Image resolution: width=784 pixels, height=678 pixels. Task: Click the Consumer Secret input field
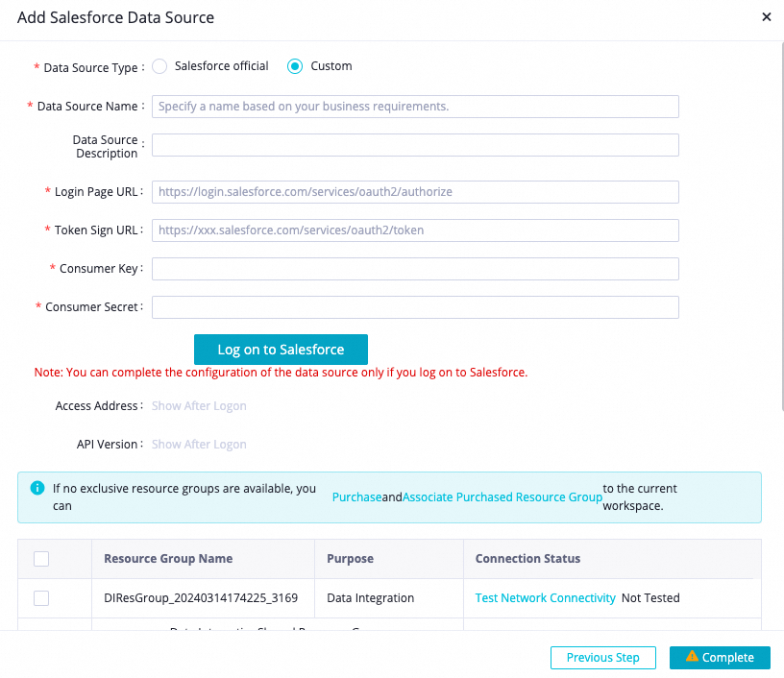coord(415,307)
